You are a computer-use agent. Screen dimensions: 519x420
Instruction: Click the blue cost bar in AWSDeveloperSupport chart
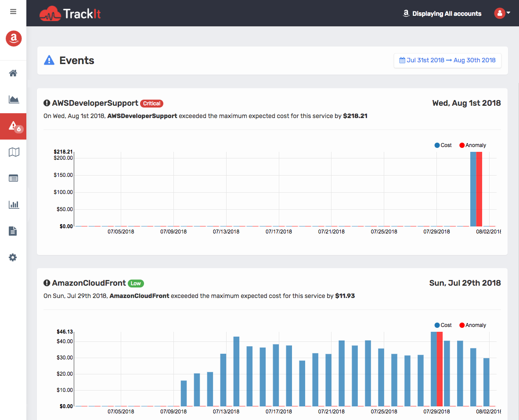(x=473, y=189)
